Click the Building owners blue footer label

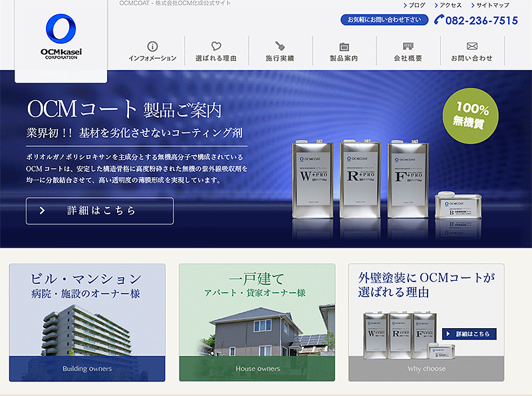[x=87, y=369]
